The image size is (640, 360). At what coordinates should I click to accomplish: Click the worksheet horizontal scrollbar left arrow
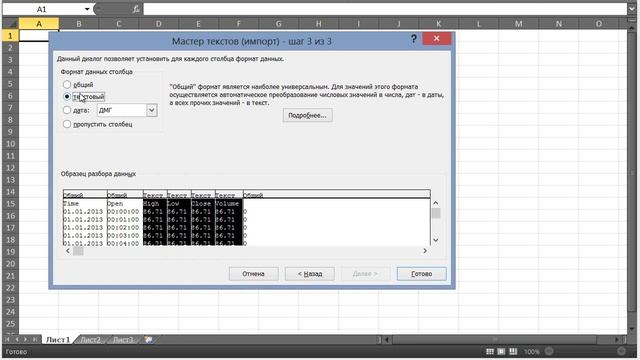coord(387,340)
